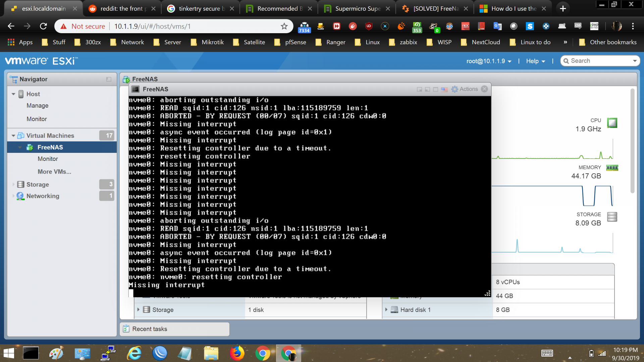Screen dimensions: 644x362
Task: Select Manage under Host
Action: tap(38, 106)
